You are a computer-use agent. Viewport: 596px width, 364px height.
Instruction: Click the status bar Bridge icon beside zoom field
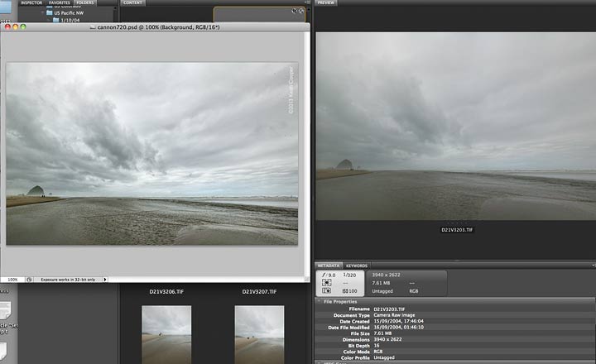[x=29, y=280]
